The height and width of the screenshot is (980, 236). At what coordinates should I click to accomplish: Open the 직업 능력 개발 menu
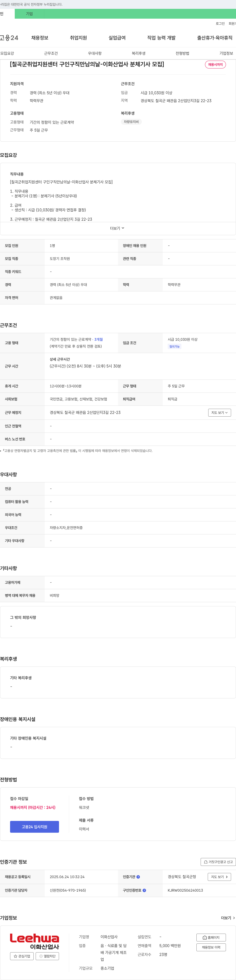(x=161, y=38)
